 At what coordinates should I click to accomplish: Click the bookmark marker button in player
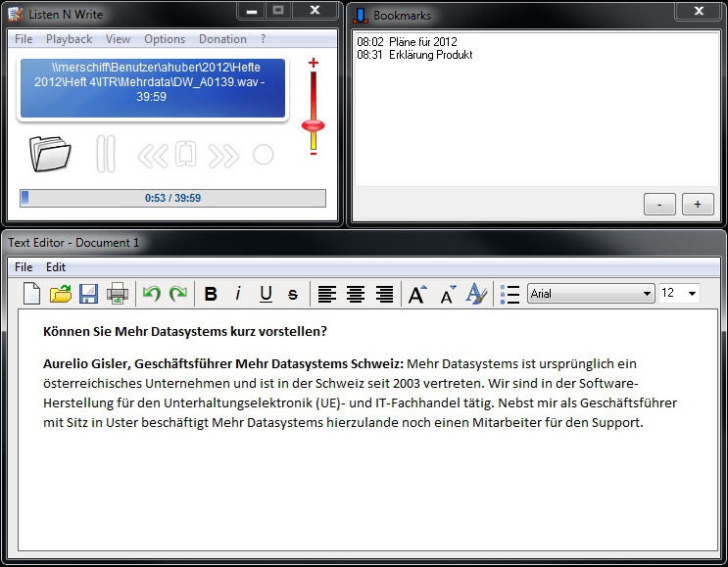point(186,154)
